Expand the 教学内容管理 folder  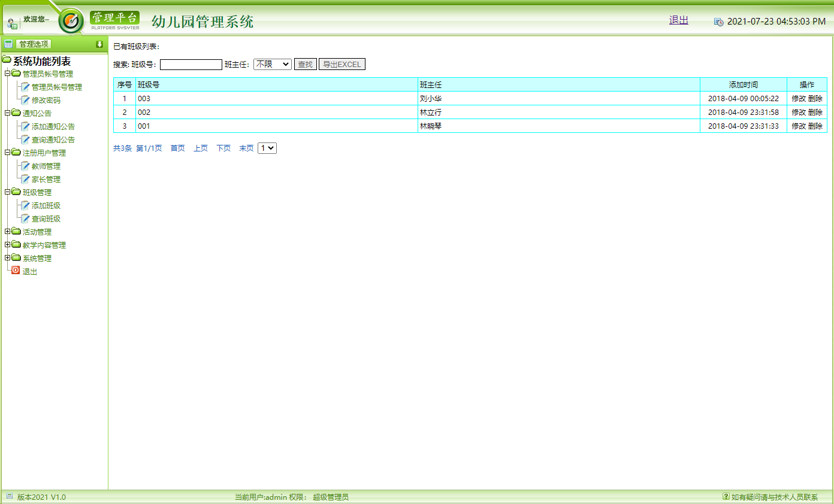pyautogui.click(x=7, y=245)
